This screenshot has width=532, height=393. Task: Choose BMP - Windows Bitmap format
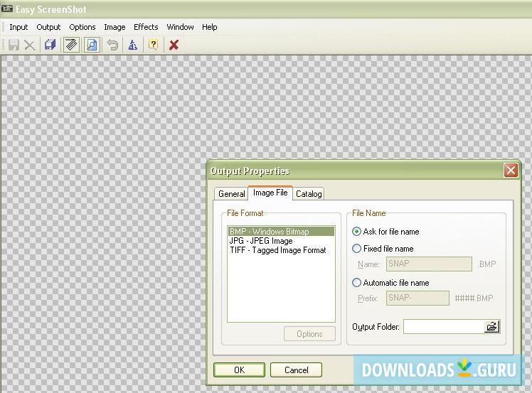[x=281, y=231]
